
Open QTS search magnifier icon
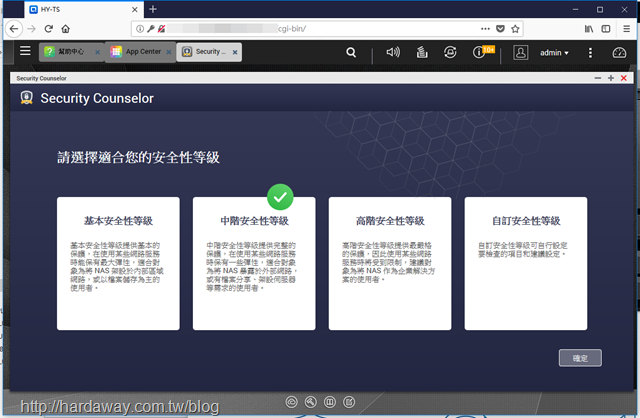351,52
